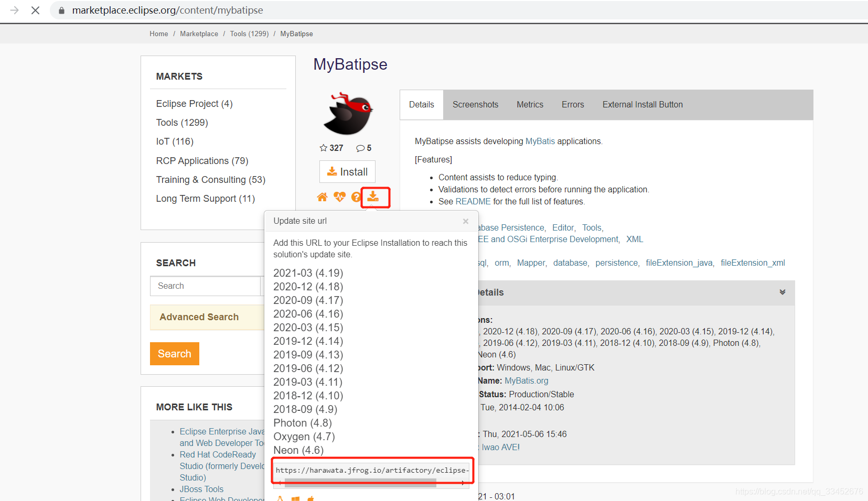Viewport: 868px width, 501px height.
Task: Click the orange Search button
Action: (x=175, y=354)
